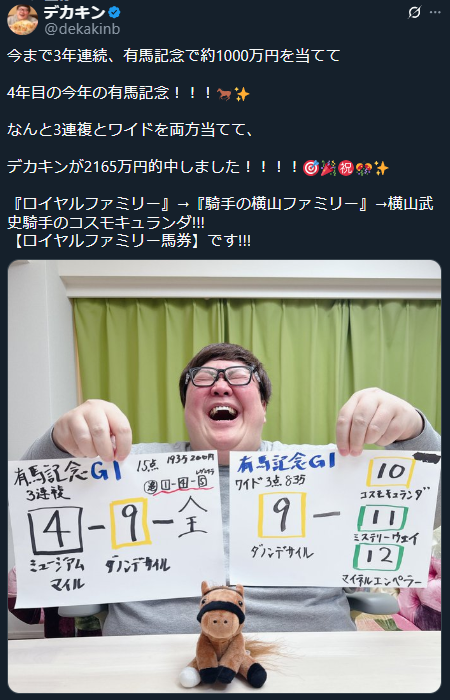Click the sparkles emoji beside the horse
Viewport: 450px width, 700px height.
pos(242,94)
